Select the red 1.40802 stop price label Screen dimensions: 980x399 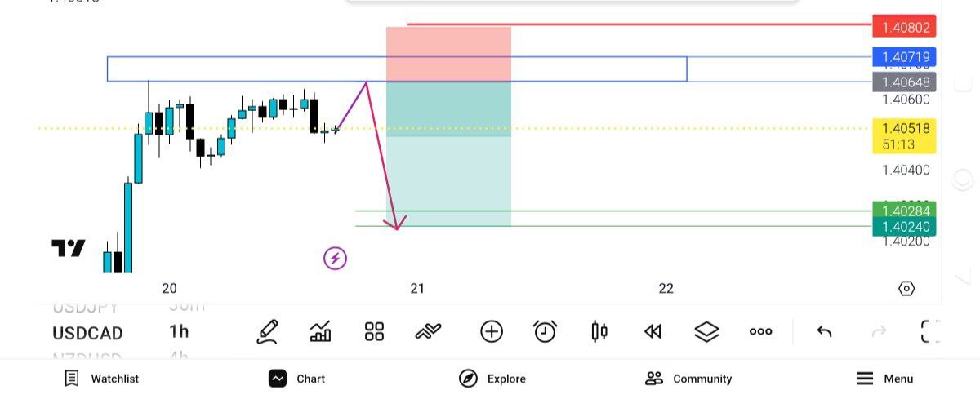click(904, 27)
